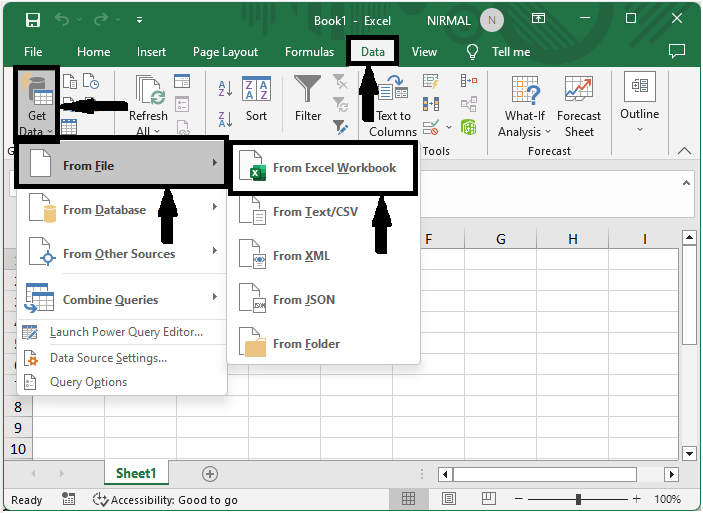This screenshot has height=513, width=703.
Task: Open Data Source Settings
Action: pyautogui.click(x=122, y=358)
